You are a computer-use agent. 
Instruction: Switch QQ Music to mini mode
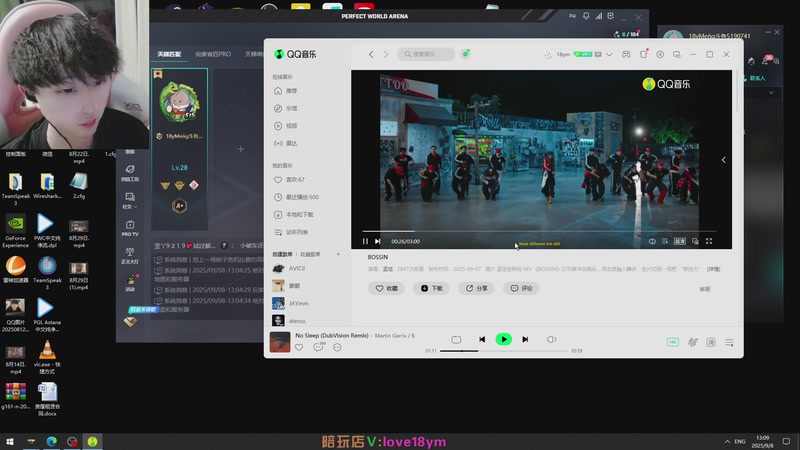(x=677, y=54)
